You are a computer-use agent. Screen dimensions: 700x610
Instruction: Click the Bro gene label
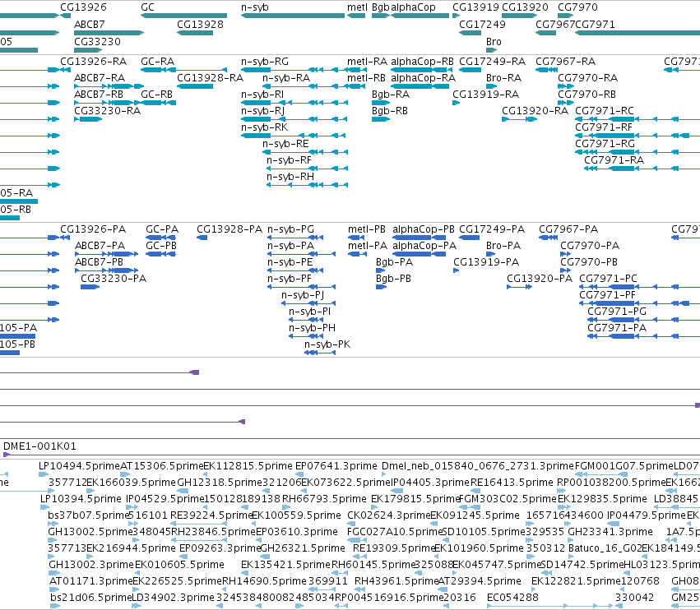point(494,41)
